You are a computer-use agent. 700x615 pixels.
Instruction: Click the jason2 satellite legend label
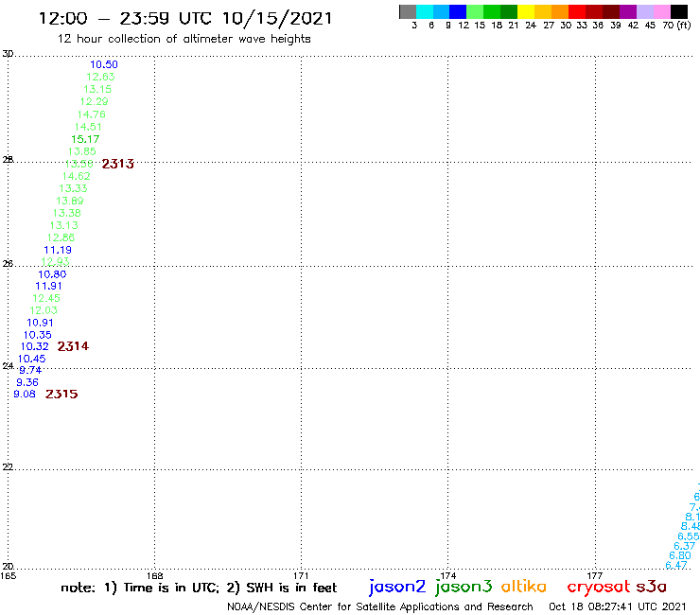pyautogui.click(x=397, y=587)
